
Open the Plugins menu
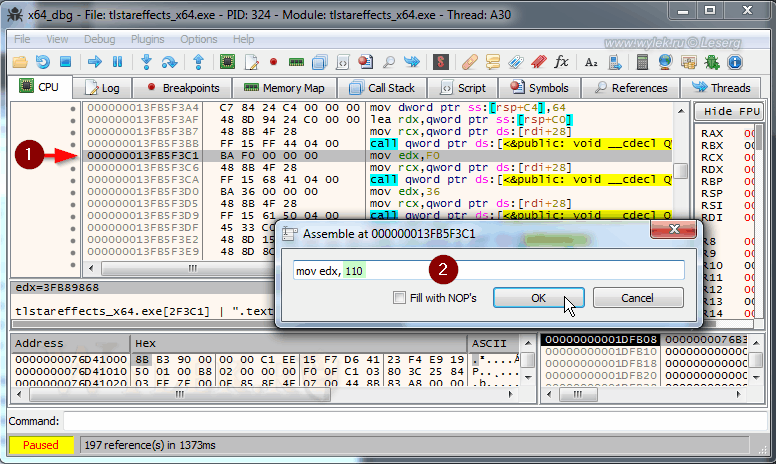coord(147,39)
